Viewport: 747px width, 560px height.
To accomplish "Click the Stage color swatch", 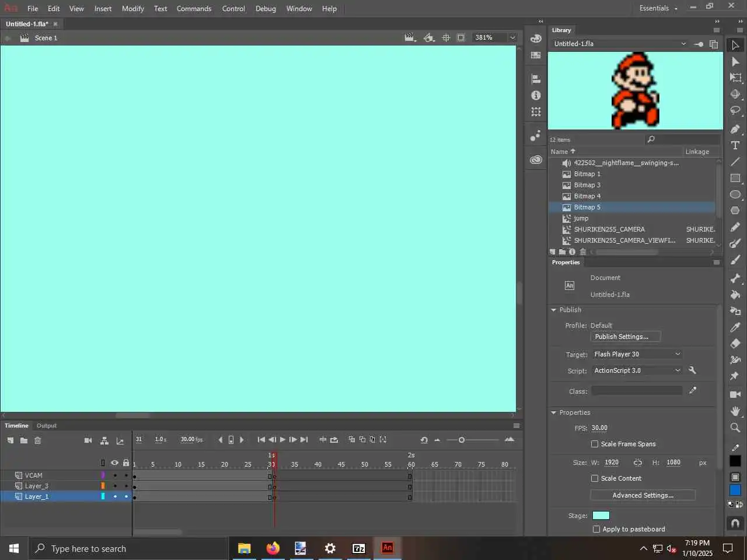I will tap(601, 516).
